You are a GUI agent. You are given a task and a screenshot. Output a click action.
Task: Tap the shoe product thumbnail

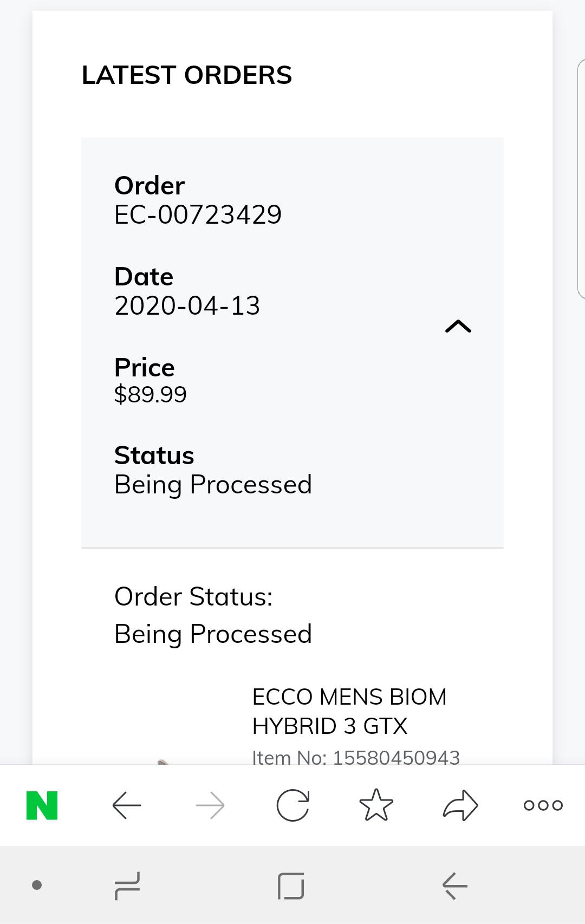(x=162, y=761)
